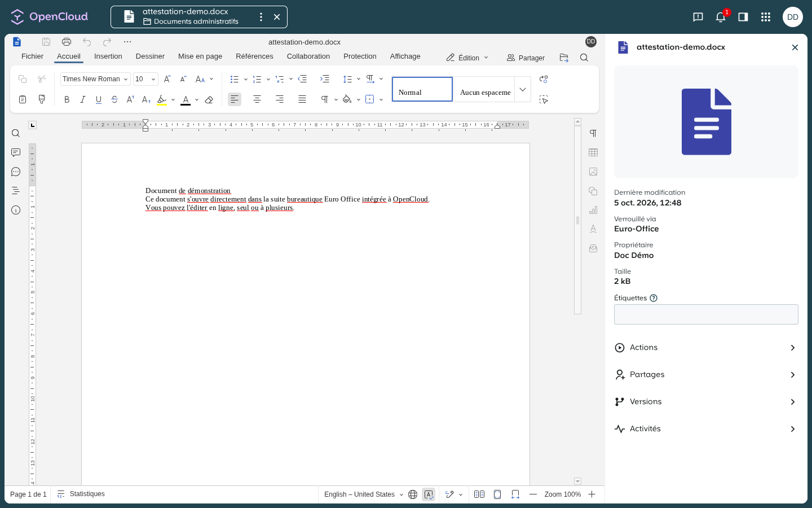Open the Fichier menu
Screen dimensions: 812x508
33,56
